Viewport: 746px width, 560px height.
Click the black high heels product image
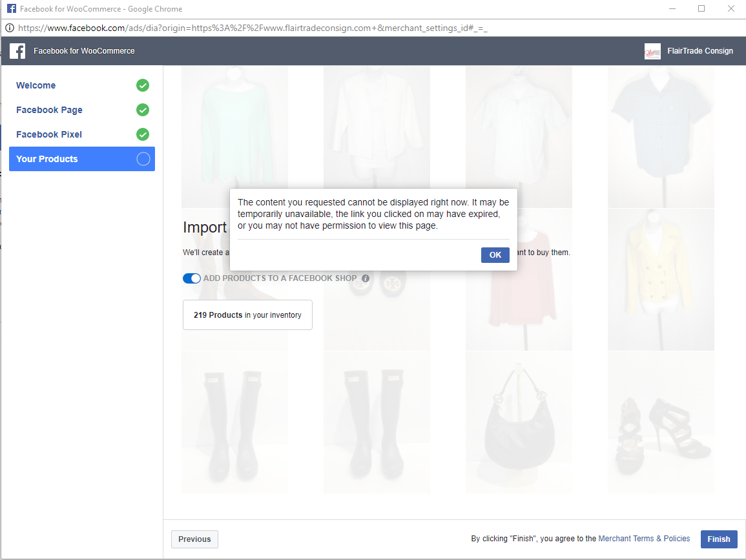[661, 422]
